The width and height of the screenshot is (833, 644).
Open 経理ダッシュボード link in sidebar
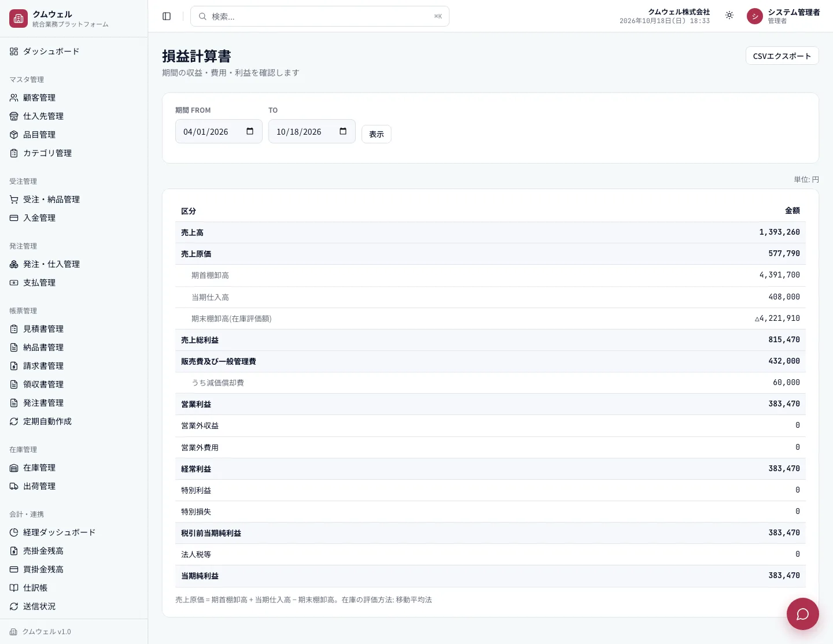73,532
